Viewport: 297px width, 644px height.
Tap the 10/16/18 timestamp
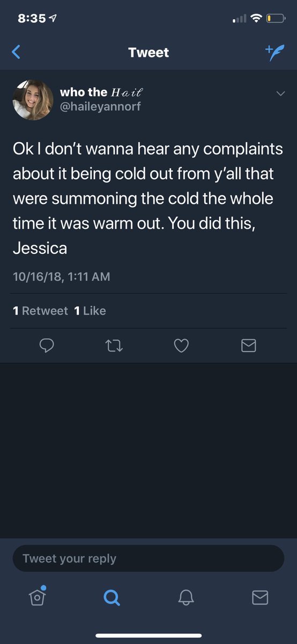(x=61, y=277)
